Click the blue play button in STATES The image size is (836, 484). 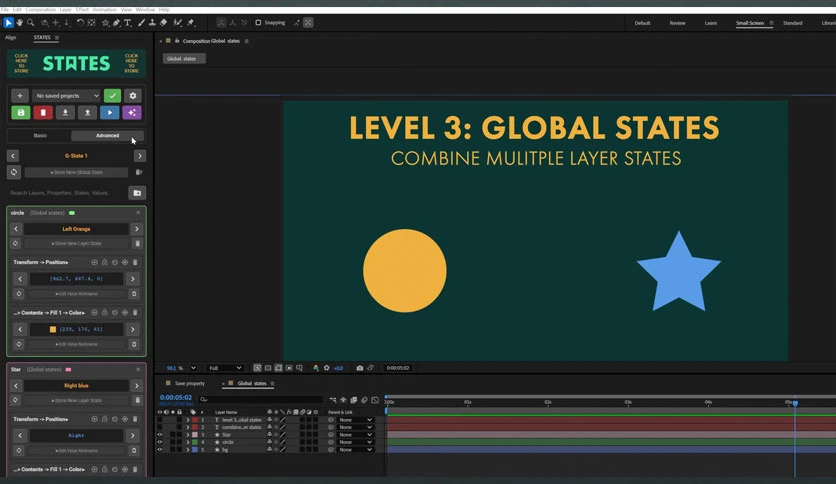point(110,112)
